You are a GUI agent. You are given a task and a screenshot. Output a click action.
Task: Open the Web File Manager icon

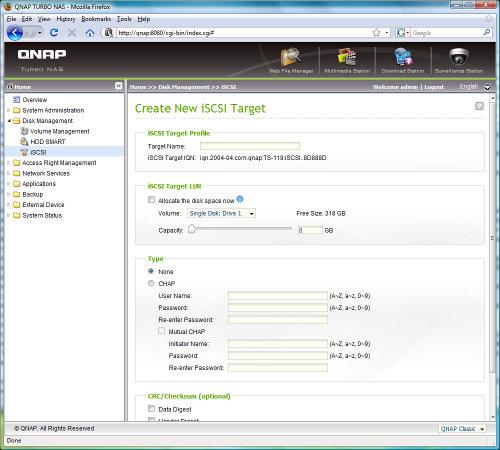pyautogui.click(x=291, y=57)
